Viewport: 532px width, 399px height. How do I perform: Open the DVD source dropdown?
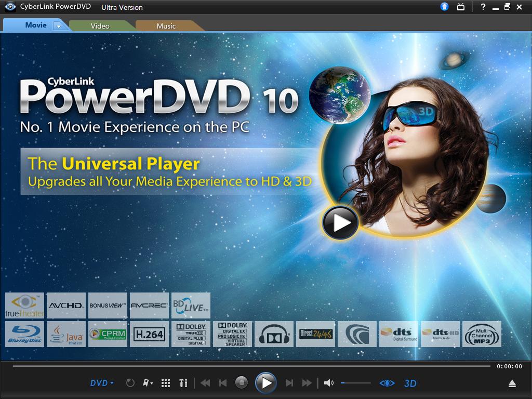[102, 383]
